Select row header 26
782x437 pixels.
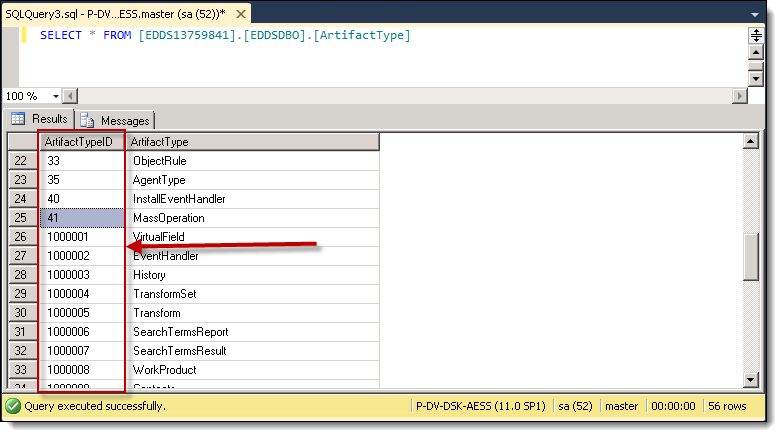pyautogui.click(x=23, y=236)
